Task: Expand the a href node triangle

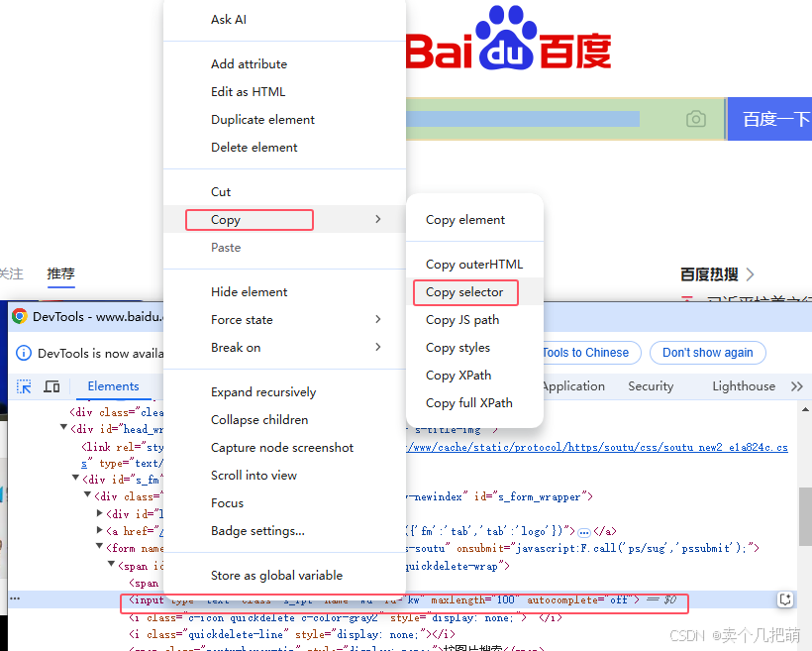Action: [99, 530]
